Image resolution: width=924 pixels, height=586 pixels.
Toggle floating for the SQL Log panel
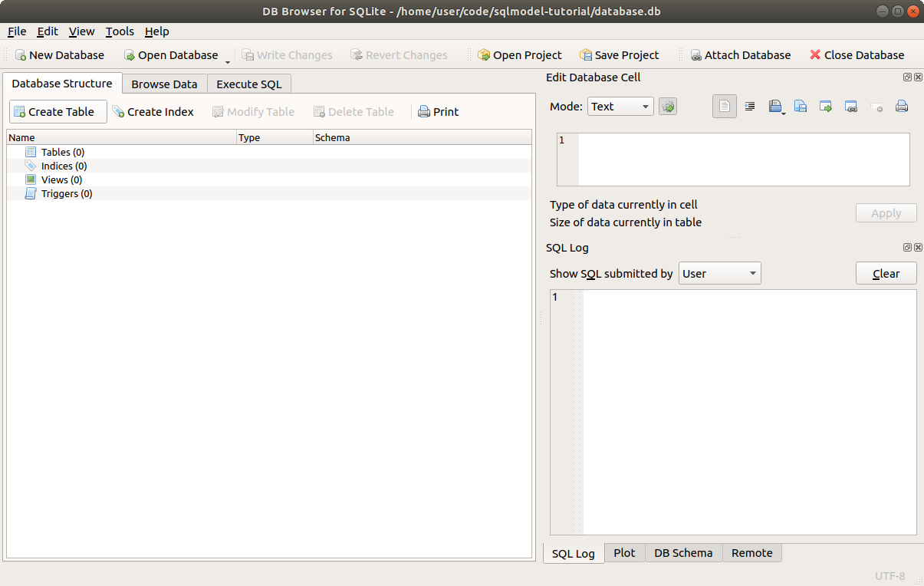click(907, 248)
